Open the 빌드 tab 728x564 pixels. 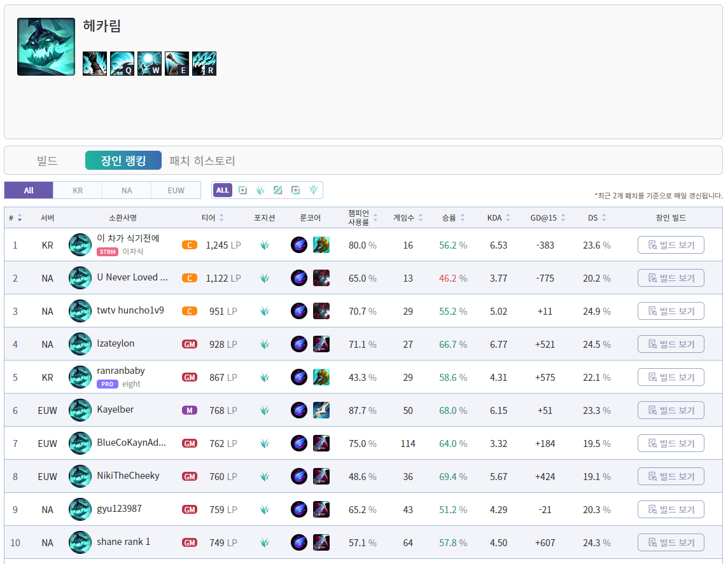47,160
